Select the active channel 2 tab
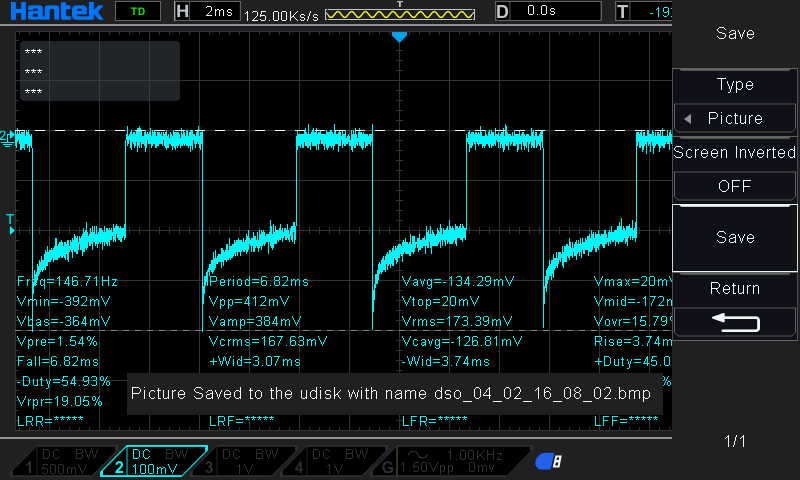800x480 pixels. coord(152,461)
